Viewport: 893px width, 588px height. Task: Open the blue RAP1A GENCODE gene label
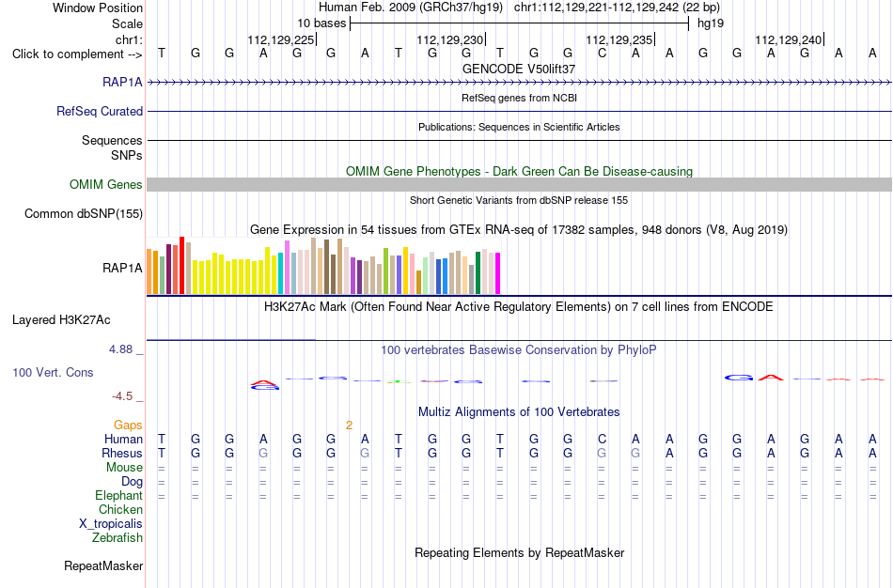[122, 82]
